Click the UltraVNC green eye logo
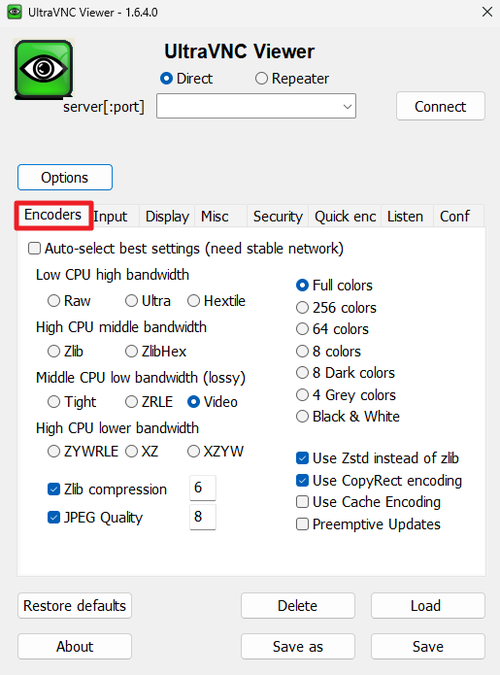Viewport: 500px width, 675px height. [x=43, y=69]
